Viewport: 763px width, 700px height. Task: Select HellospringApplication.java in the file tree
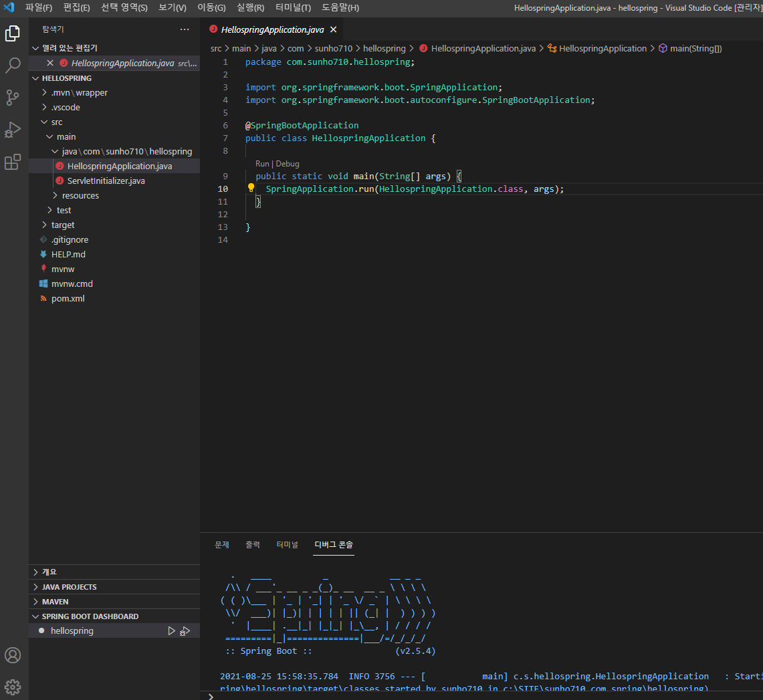coord(120,166)
